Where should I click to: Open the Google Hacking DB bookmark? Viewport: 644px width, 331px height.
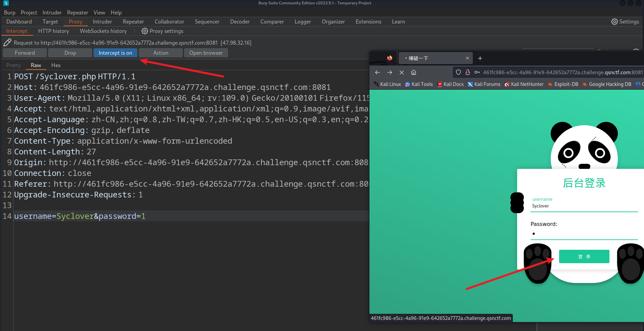pyautogui.click(x=607, y=84)
